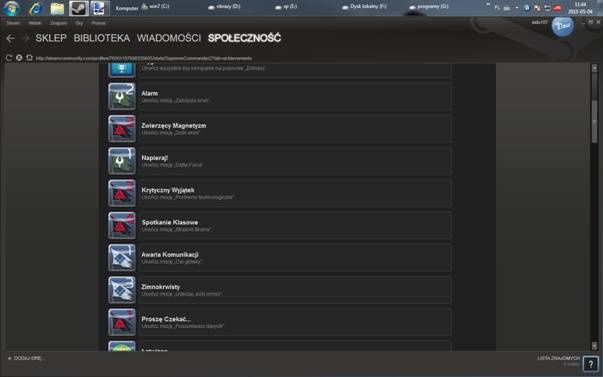Open the WIADOMOŚCI tab
603x377 pixels.
(x=169, y=38)
